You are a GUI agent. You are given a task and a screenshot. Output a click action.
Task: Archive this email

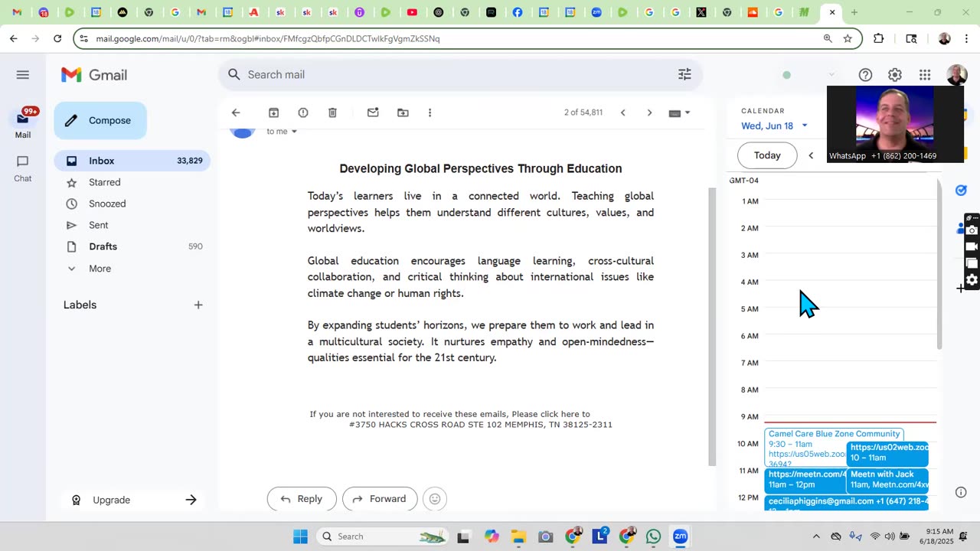point(273,112)
